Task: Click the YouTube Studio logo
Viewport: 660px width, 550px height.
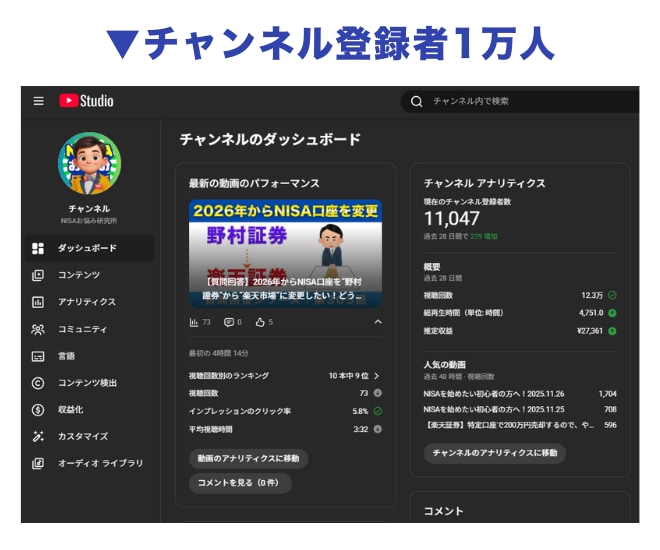Action: click(x=86, y=101)
